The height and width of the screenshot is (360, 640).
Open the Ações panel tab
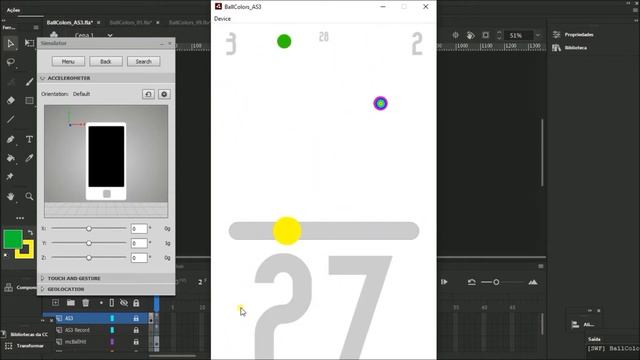point(13,10)
